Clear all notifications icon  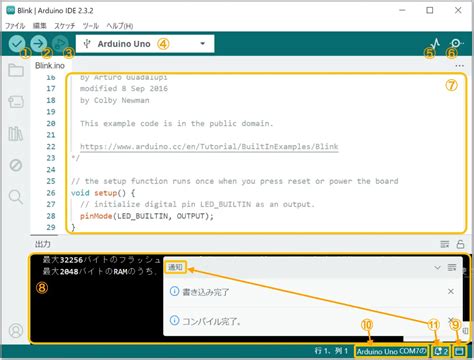click(452, 267)
